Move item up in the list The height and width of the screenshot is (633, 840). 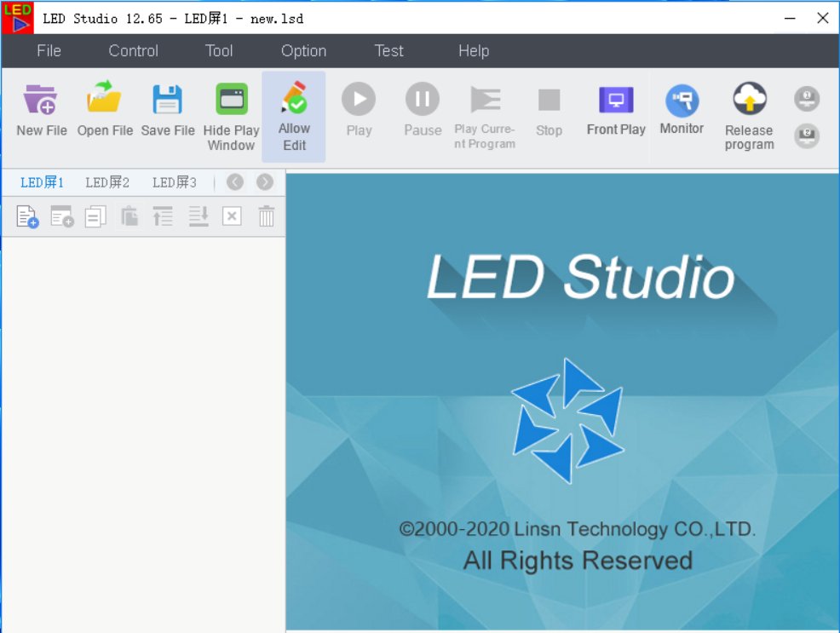pyautogui.click(x=163, y=217)
